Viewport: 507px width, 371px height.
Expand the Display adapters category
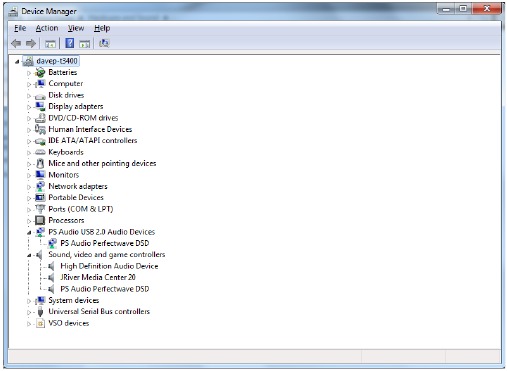click(x=29, y=107)
